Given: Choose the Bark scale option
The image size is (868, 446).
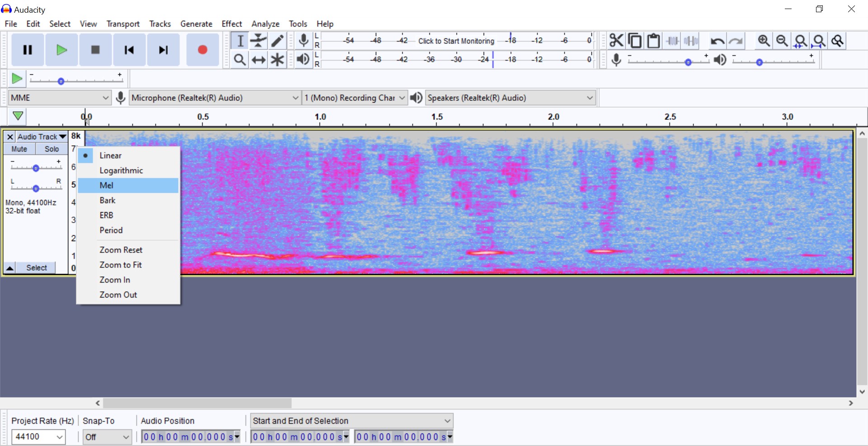Looking at the screenshot, I should (x=128, y=200).
